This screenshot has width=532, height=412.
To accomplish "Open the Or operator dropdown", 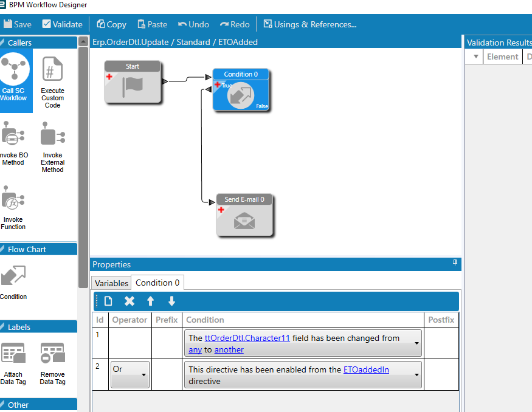I will [130, 374].
